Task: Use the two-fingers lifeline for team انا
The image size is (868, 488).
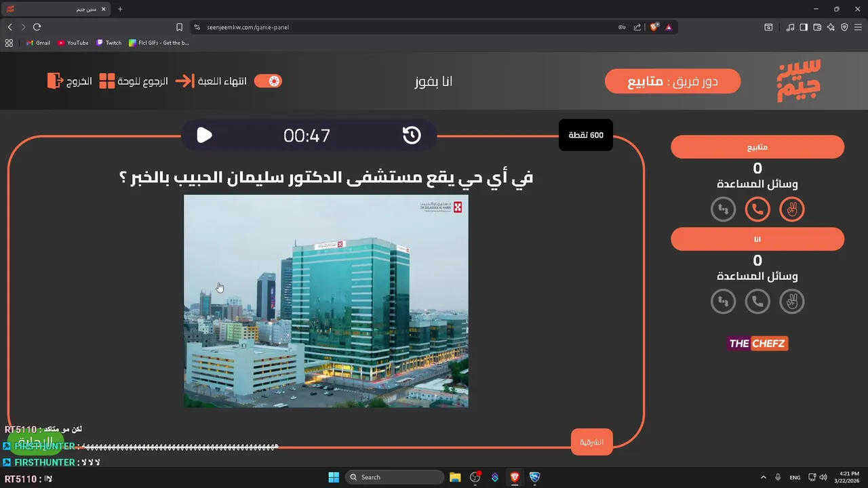Action: (x=791, y=301)
